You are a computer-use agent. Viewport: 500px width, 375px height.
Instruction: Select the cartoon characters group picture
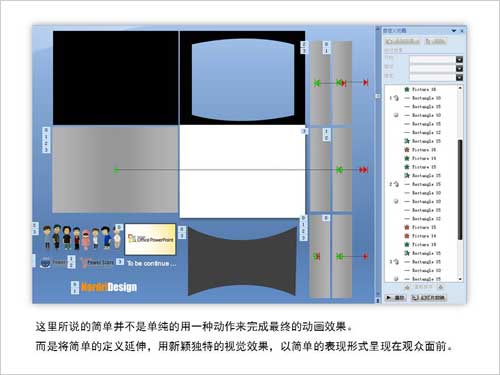pos(82,237)
